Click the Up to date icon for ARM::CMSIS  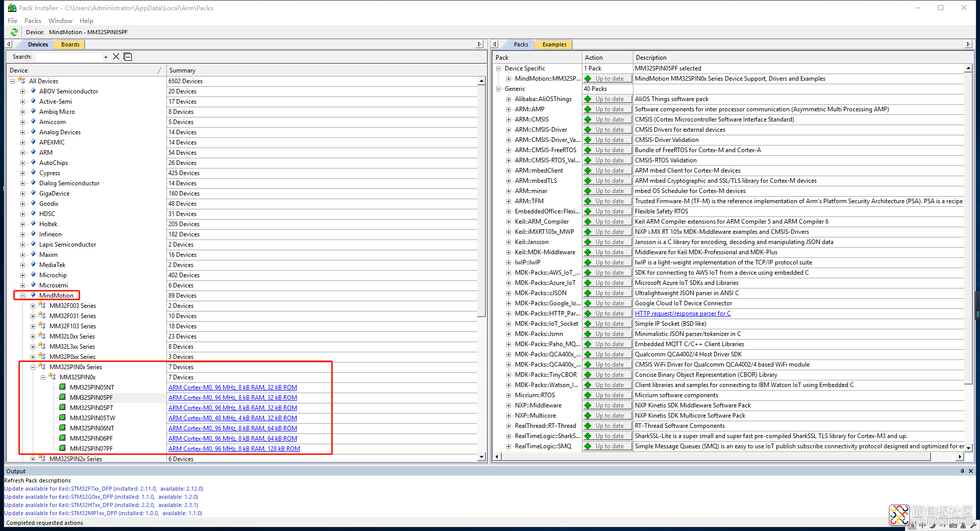coord(588,119)
